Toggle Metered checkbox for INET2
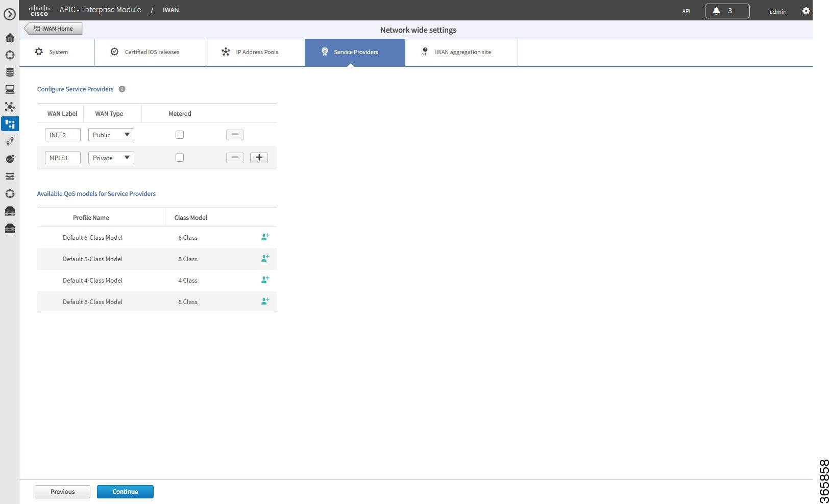Image resolution: width=829 pixels, height=504 pixels. (x=180, y=135)
